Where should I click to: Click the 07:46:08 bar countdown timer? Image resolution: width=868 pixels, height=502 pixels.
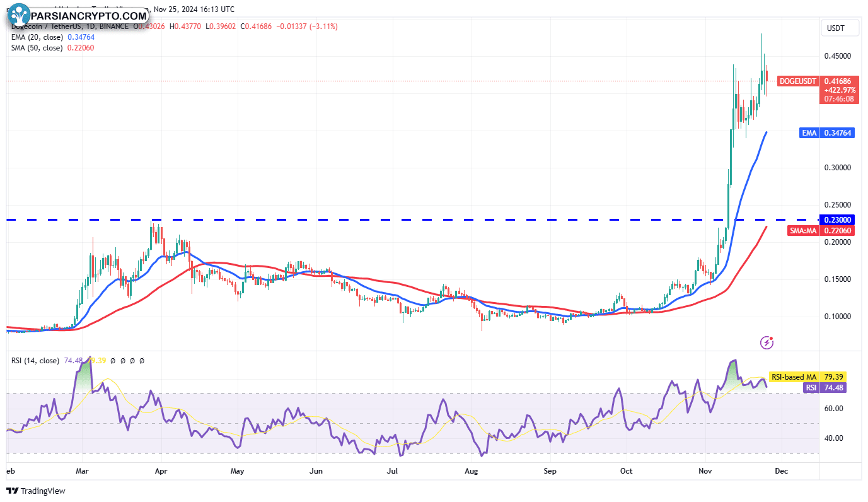839,99
